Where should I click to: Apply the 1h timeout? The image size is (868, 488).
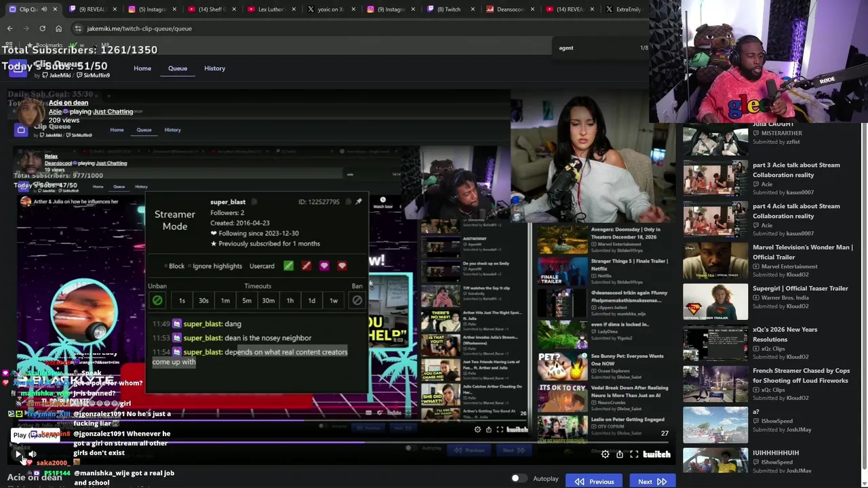tap(290, 300)
